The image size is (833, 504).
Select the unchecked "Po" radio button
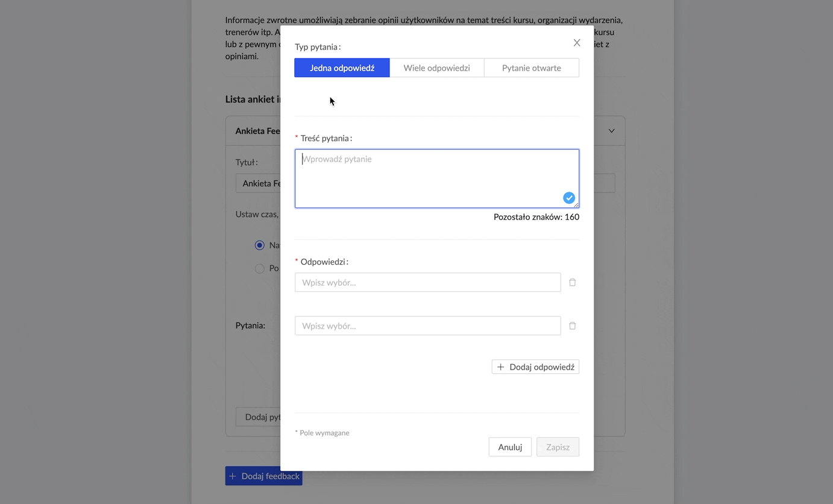[260, 268]
